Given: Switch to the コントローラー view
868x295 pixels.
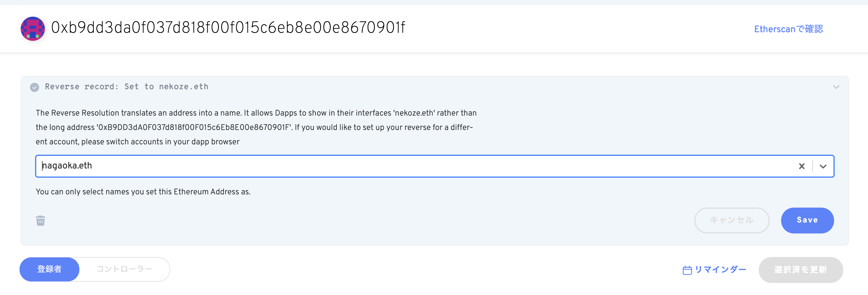Looking at the screenshot, I should tap(124, 269).
